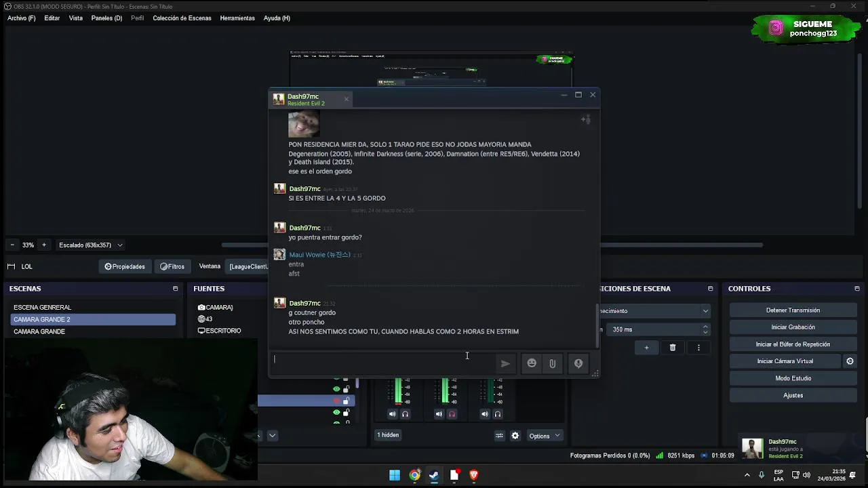Toggle lock on highlighted source row

(x=347, y=401)
